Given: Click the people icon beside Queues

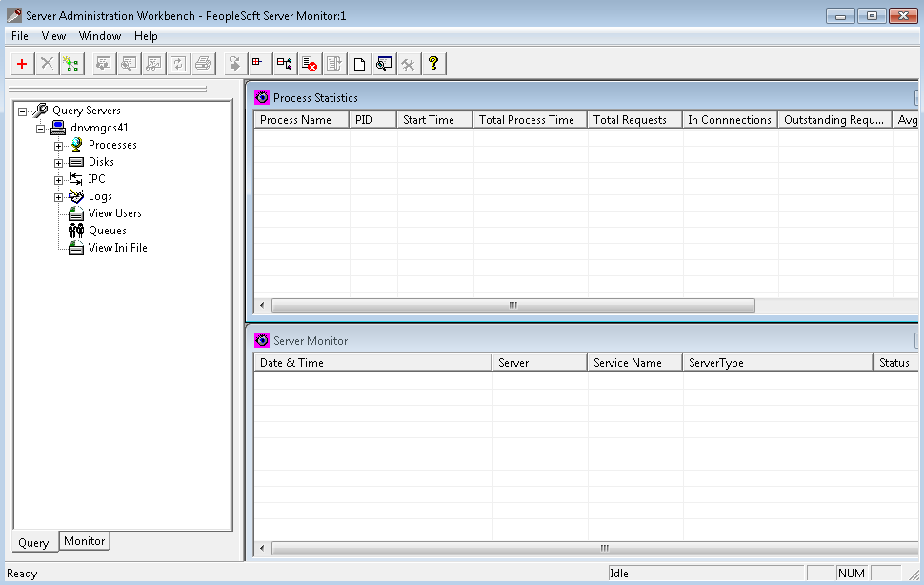Looking at the screenshot, I should 76,231.
